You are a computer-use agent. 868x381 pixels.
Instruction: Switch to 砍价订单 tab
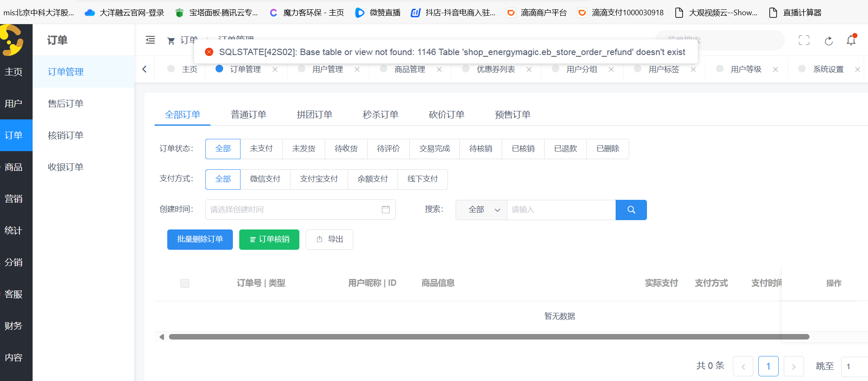[447, 115]
